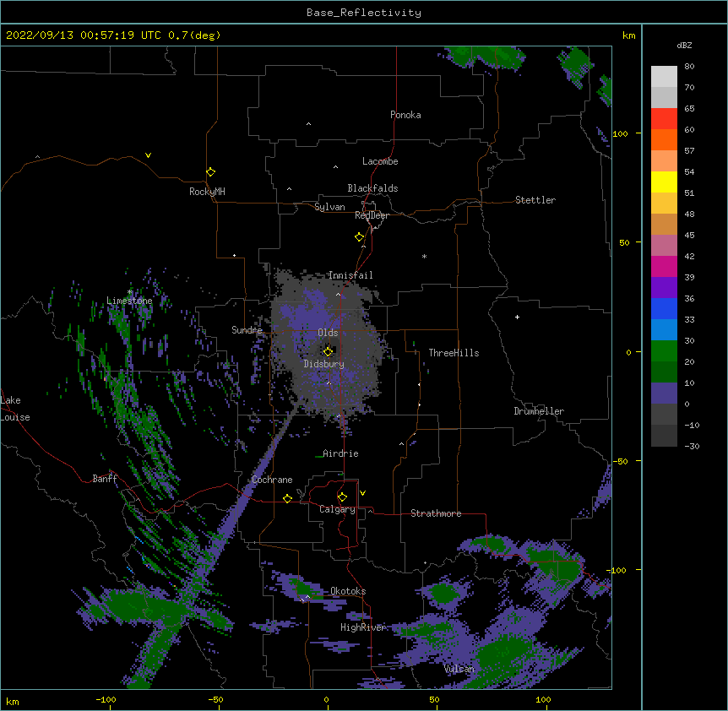Click the Stettler town label
728x711 pixels.
535,200
